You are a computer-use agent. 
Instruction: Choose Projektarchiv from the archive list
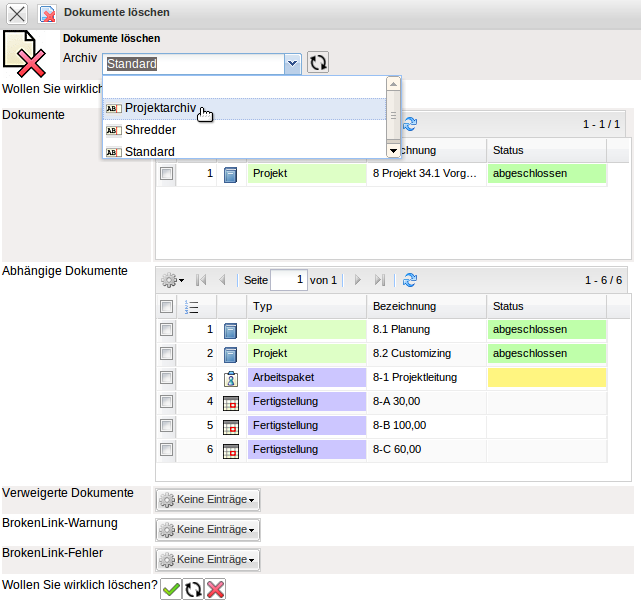coord(160,108)
